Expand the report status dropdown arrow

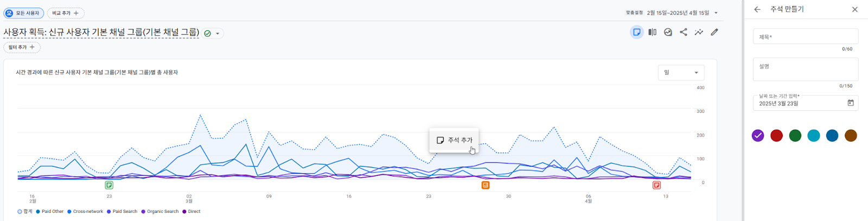pos(218,34)
